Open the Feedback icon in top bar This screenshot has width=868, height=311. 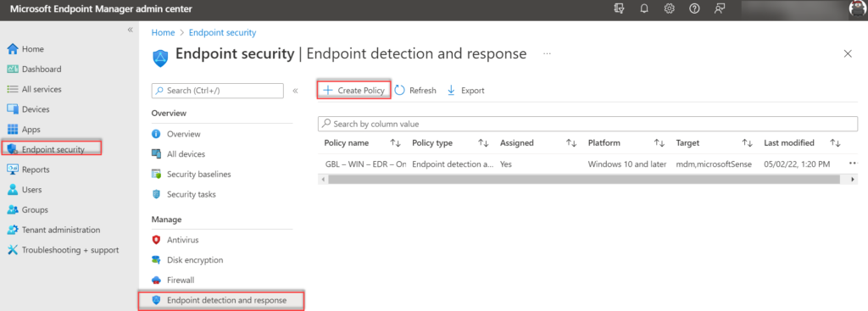pyautogui.click(x=720, y=8)
